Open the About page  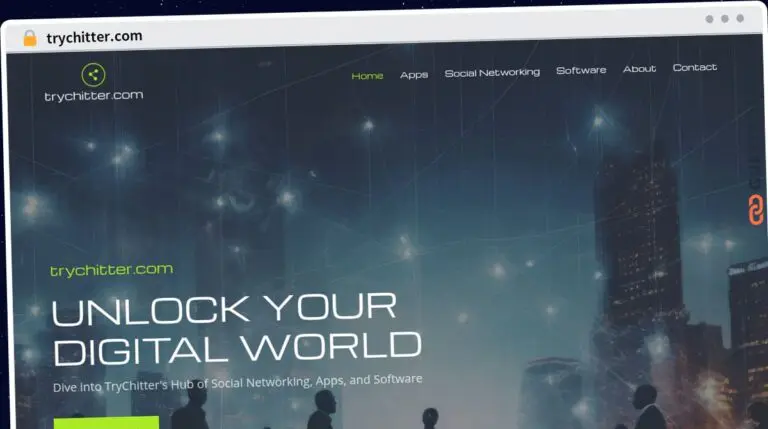[639, 69]
